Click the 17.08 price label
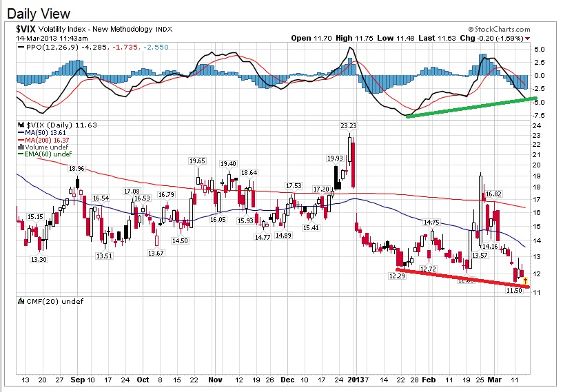Image resolution: width=563 pixels, height=392 pixels. tap(132, 192)
